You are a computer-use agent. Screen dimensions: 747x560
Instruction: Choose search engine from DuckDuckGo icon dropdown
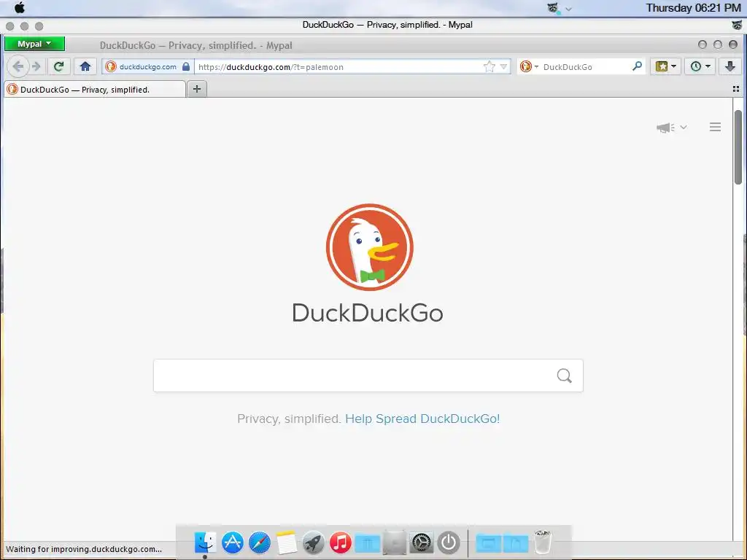(529, 66)
